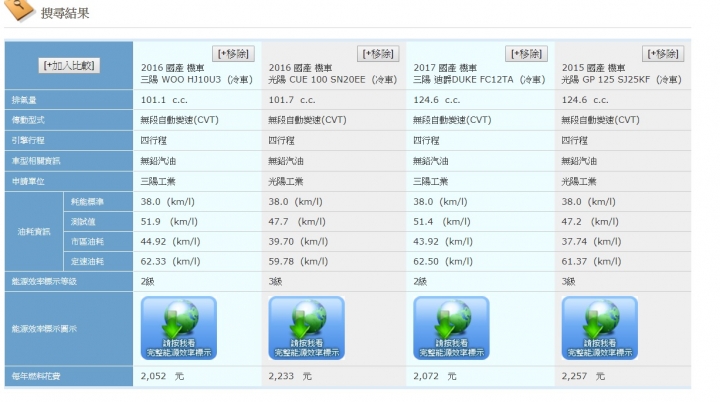
Task: Remove the 三陽 迪爵DUKE FC12TA column
Action: 526,54
